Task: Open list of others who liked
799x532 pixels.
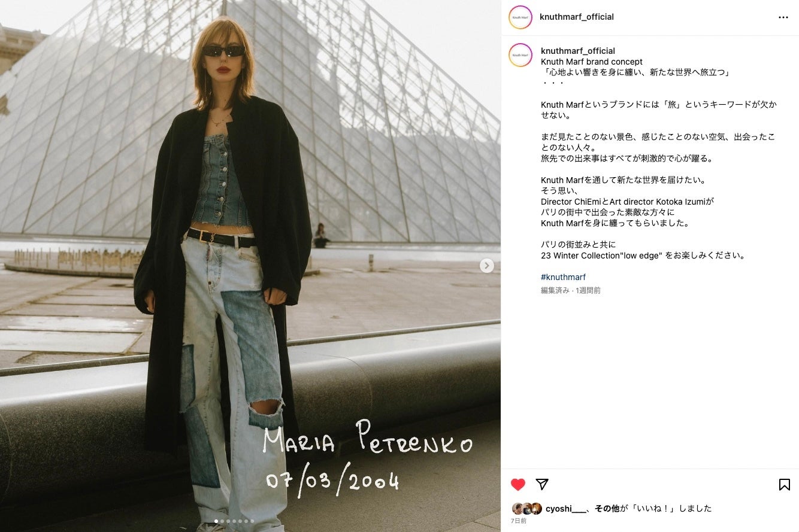Action: point(607,508)
